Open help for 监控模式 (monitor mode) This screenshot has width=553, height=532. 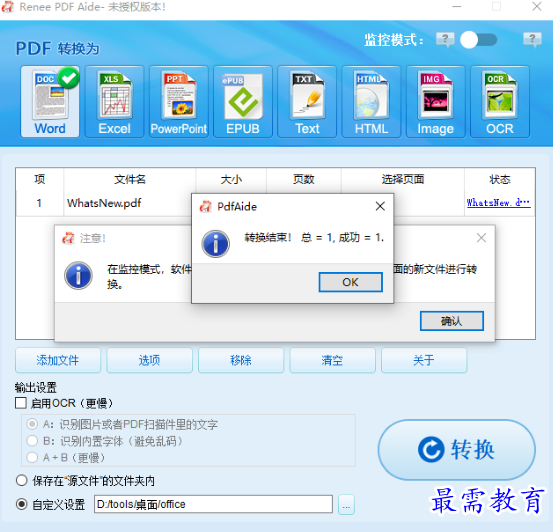[445, 40]
